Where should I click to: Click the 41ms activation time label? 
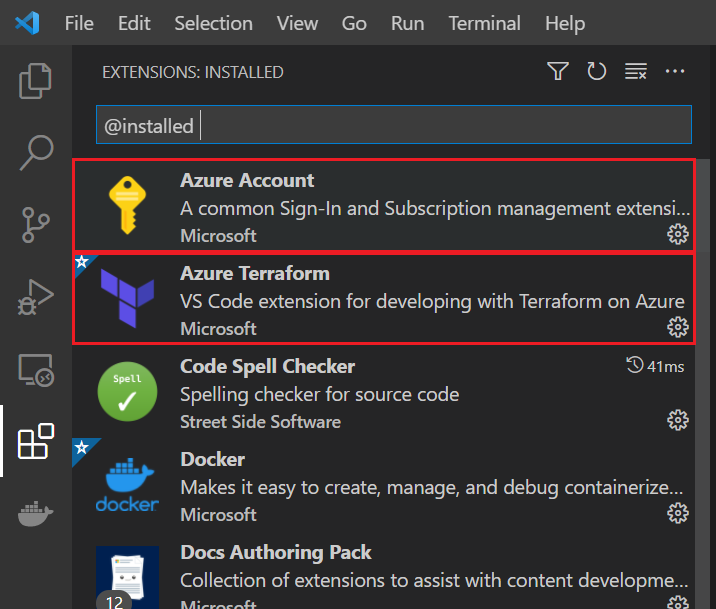[x=666, y=367]
